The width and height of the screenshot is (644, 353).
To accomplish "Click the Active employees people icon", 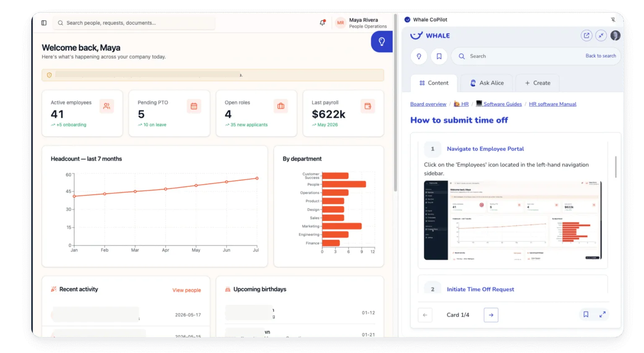I will 107,106.
